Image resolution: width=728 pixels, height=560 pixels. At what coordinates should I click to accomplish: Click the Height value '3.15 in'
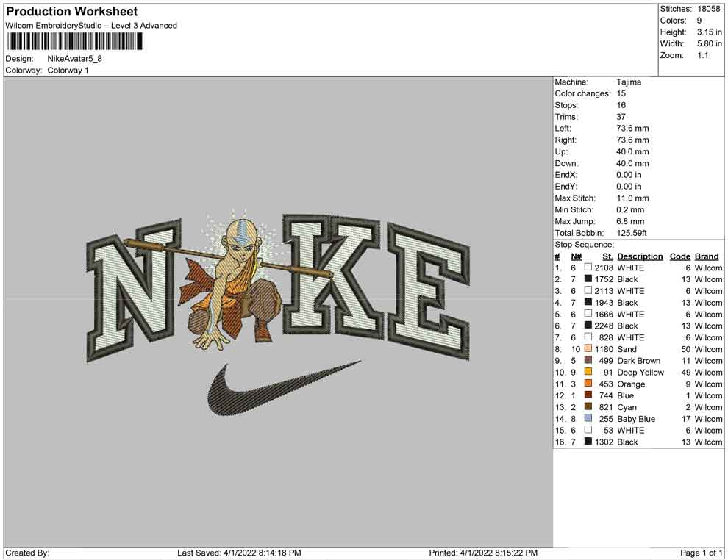point(709,32)
